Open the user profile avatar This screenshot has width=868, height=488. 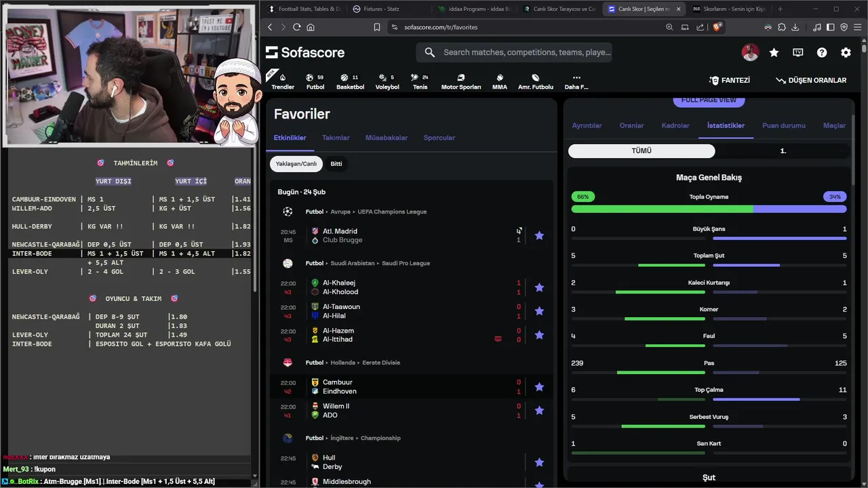[750, 52]
